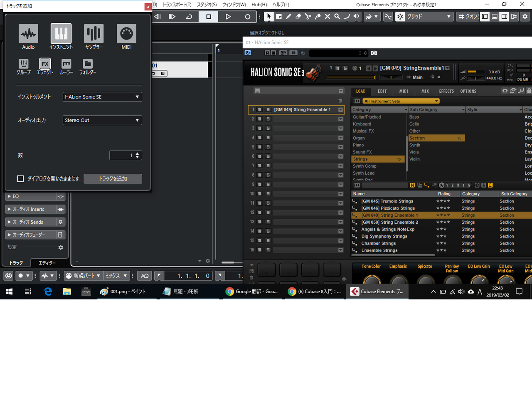Screen dimensions: 532x403
Task: Open the Studio (スタジオ) menu
Action: (207, 5)
